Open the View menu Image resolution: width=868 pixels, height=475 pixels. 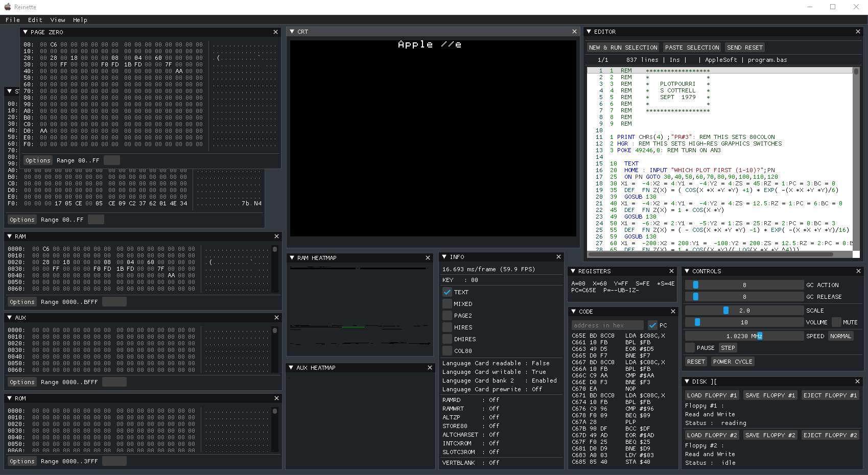(x=58, y=20)
